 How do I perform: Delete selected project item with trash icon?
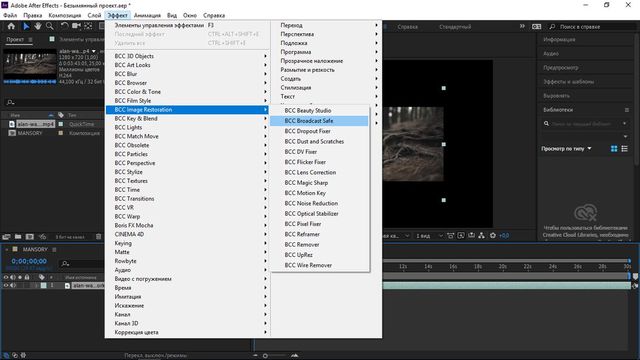click(98, 236)
